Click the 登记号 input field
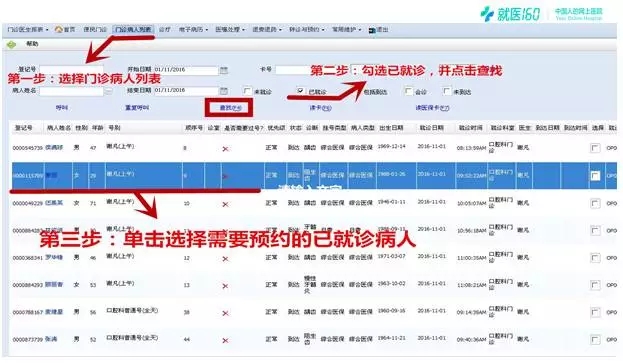The width and height of the screenshot is (623, 363). point(72,70)
